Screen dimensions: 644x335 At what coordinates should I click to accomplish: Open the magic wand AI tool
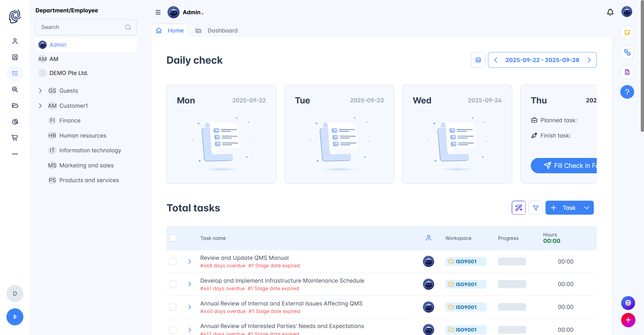pos(518,208)
